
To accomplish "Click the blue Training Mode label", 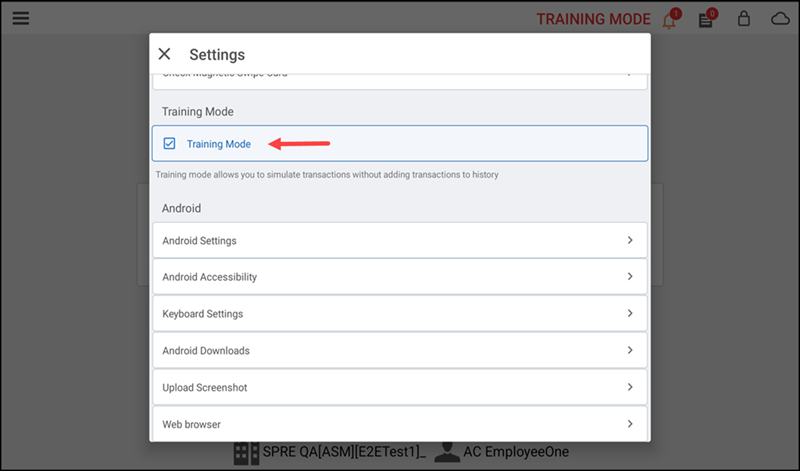I will (x=218, y=144).
